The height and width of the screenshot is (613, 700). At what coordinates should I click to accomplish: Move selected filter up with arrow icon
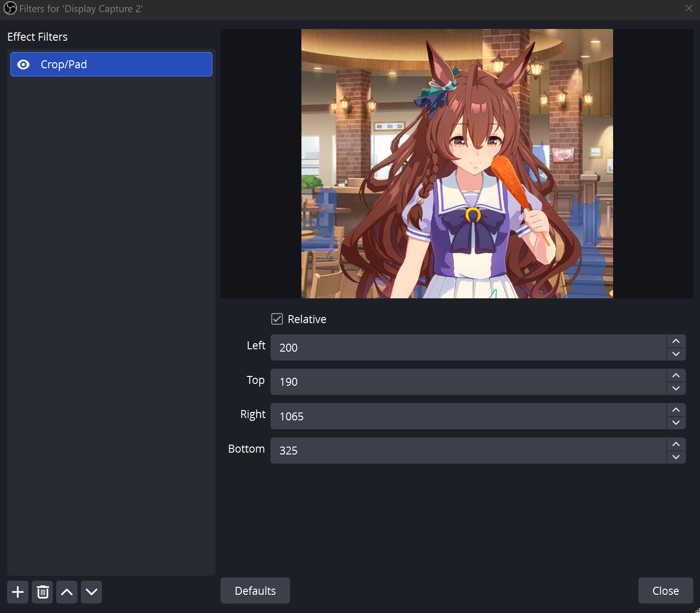click(67, 592)
